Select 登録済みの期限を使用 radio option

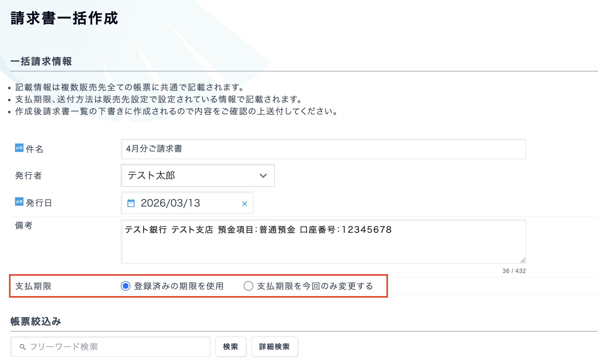(x=126, y=286)
